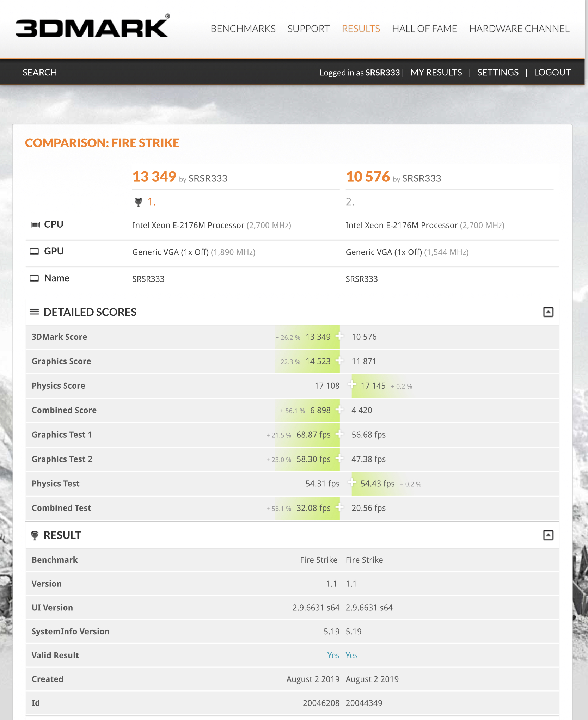Click the Graphics Test 2 row label
The width and height of the screenshot is (588, 720).
62,459
